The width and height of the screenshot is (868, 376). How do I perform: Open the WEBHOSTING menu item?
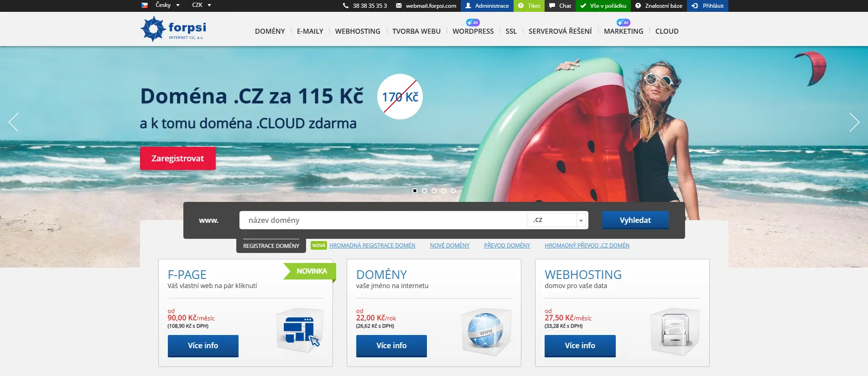coord(358,31)
